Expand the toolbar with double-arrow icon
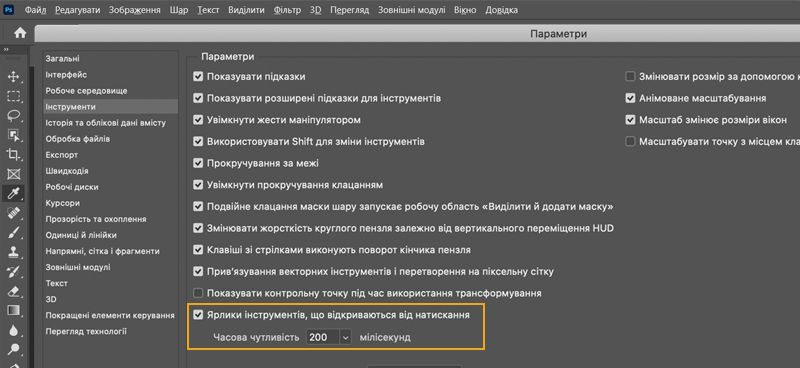800x368 pixels. tap(6, 50)
